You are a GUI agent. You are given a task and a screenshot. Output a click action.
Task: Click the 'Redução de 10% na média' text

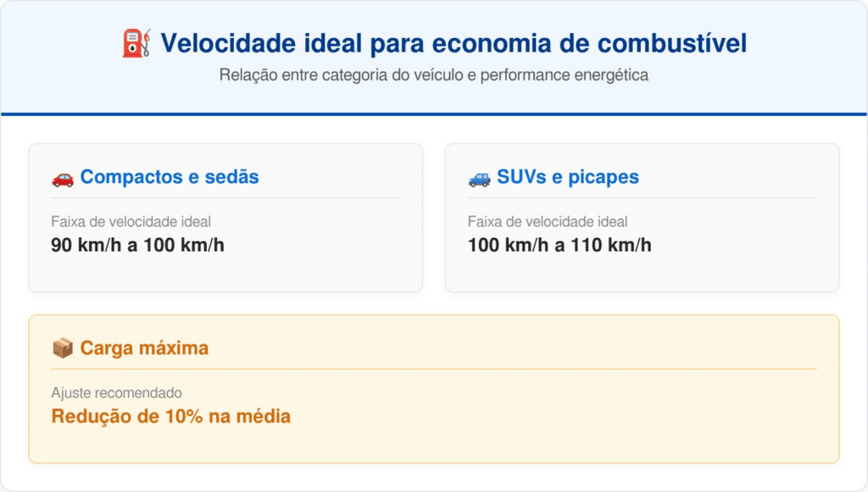[170, 417]
